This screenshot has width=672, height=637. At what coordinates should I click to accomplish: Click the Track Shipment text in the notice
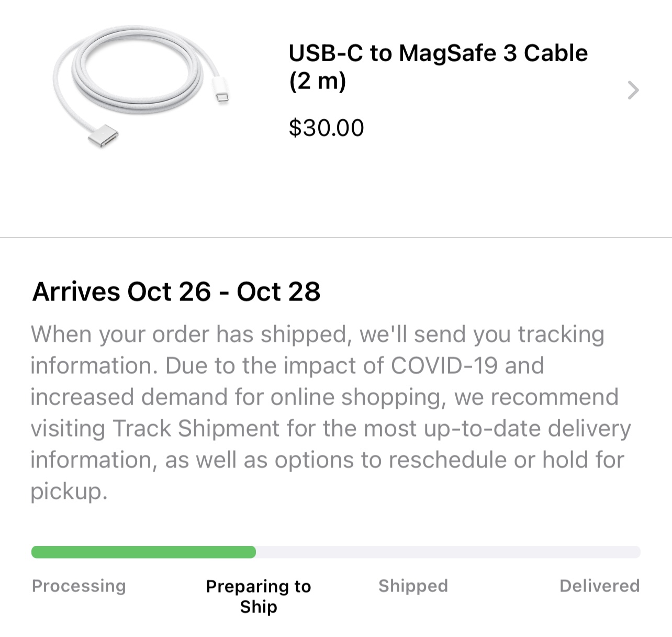pos(196,429)
